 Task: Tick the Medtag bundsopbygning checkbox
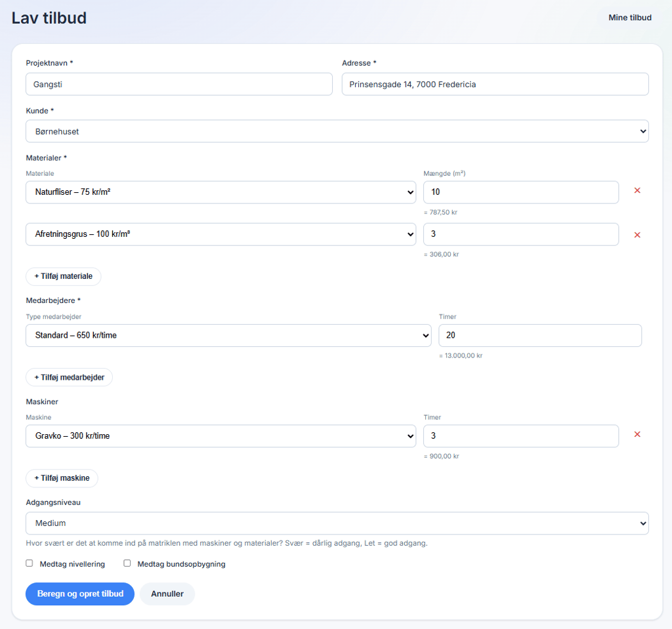(x=127, y=563)
